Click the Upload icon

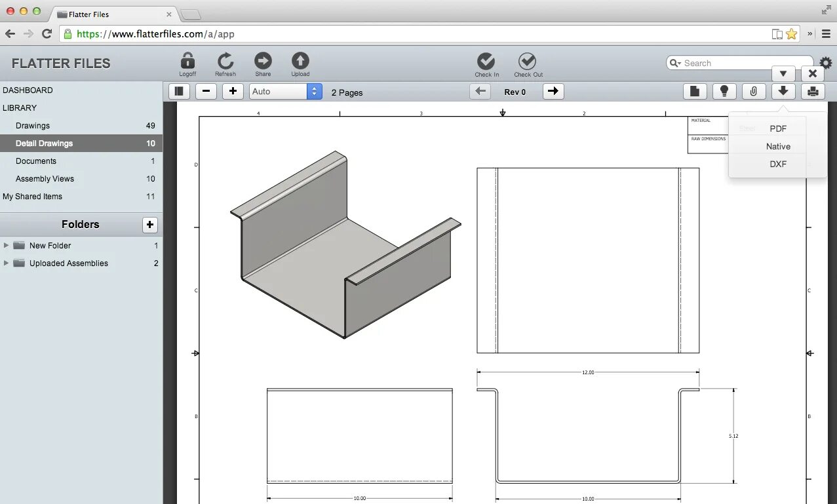pyautogui.click(x=300, y=61)
